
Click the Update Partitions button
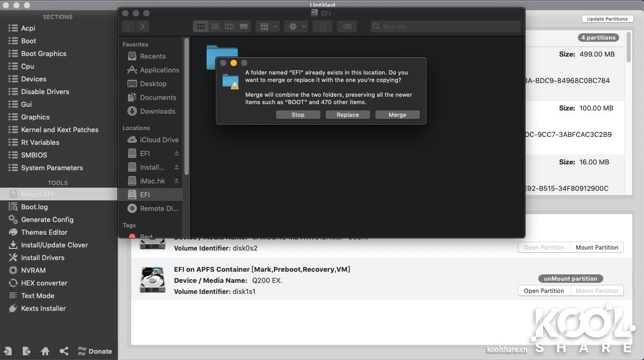607,19
